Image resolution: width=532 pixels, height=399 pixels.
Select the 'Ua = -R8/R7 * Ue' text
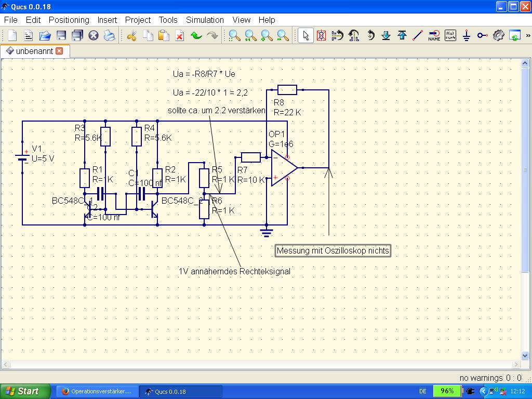[x=204, y=74]
